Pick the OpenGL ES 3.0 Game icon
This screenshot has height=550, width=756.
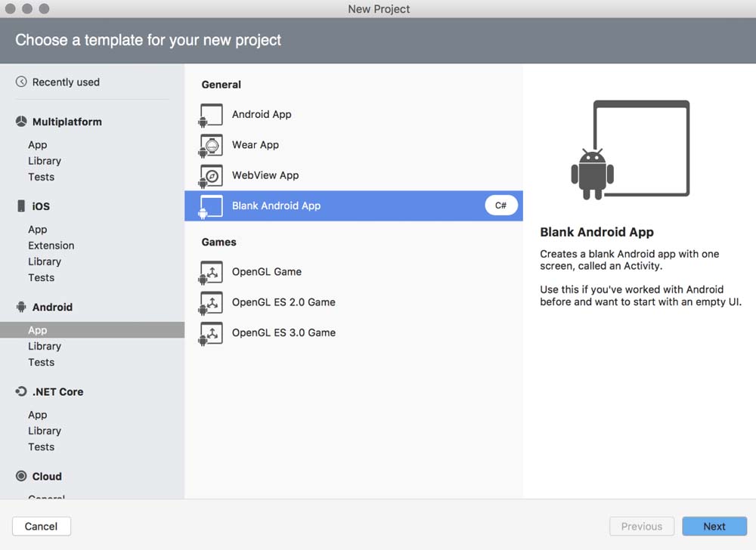[211, 332]
